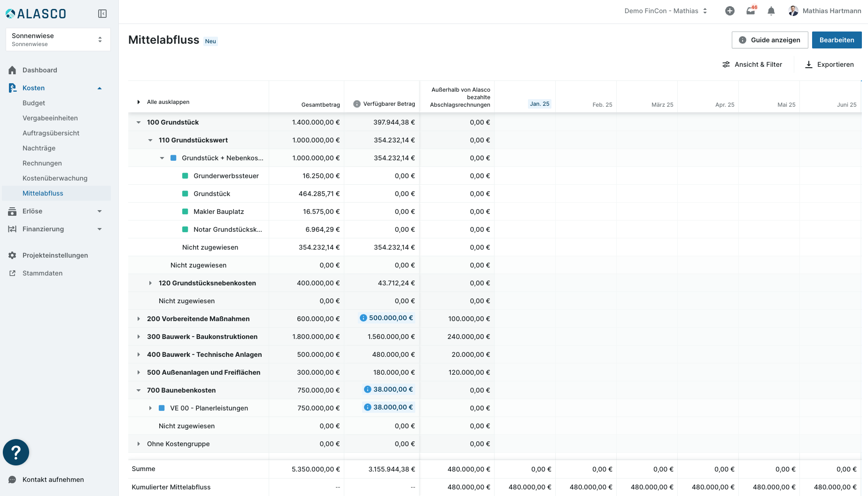The width and height of the screenshot is (868, 496).
Task: Open Kostenüberwachung in the sidebar
Action: (x=55, y=178)
